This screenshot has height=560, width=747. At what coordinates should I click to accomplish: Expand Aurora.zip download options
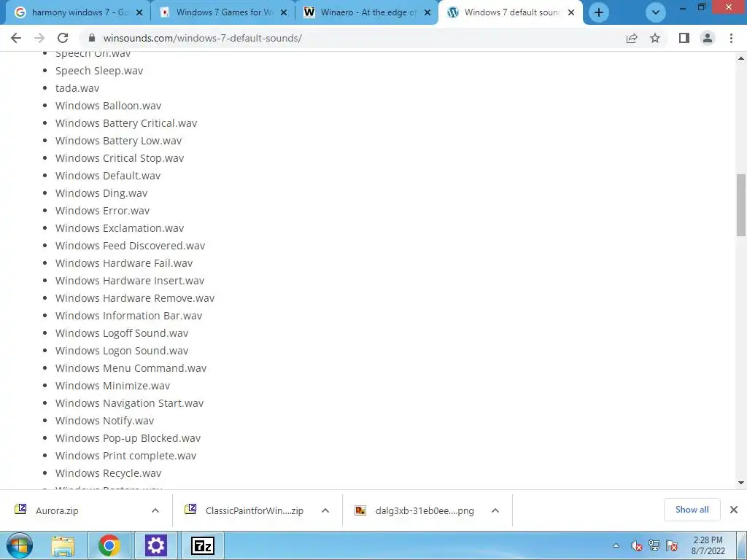pyautogui.click(x=155, y=510)
